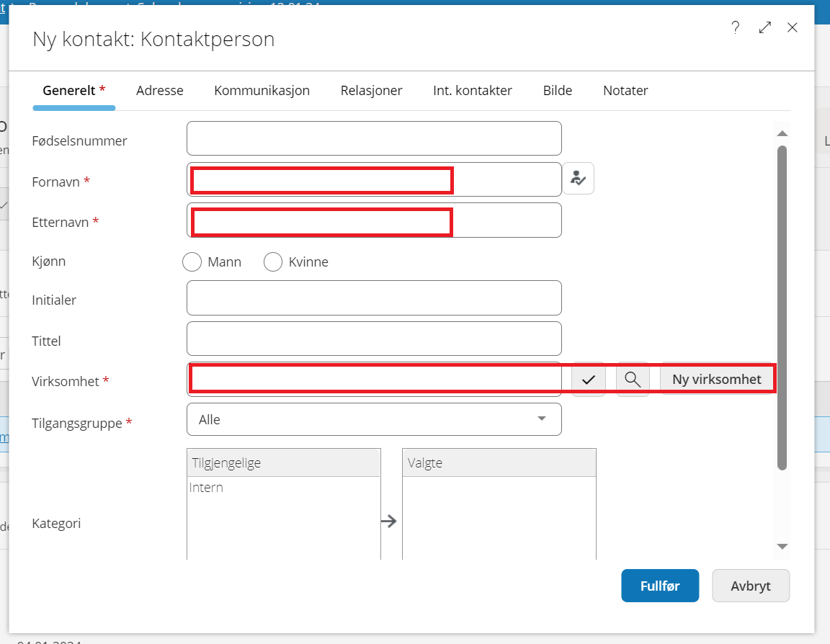Open the help question mark icon

[x=735, y=28]
